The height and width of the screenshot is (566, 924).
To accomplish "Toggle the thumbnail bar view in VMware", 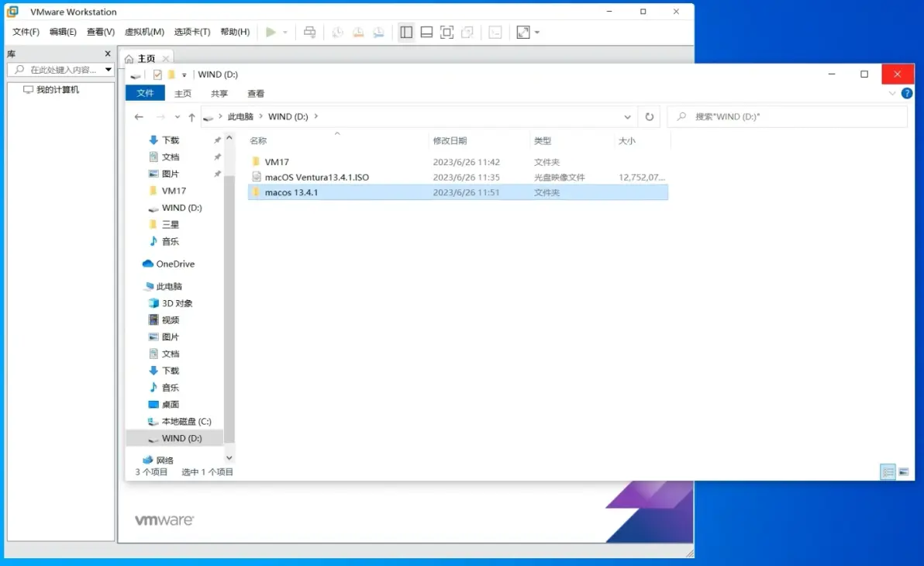I will [426, 33].
